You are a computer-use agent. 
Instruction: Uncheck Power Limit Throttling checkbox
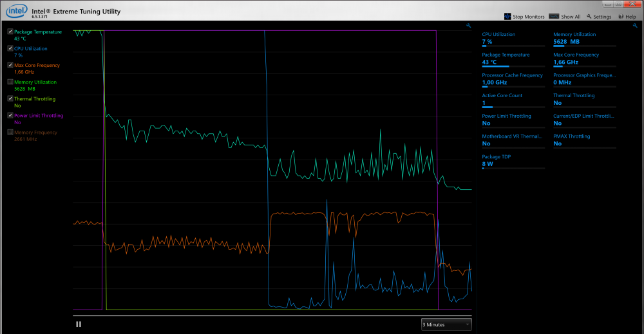pyautogui.click(x=10, y=116)
